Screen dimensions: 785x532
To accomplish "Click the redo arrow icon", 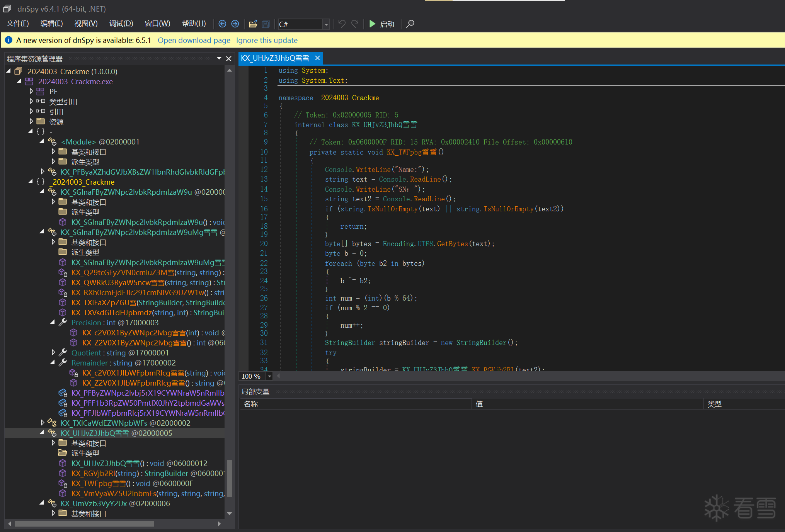I will coord(355,24).
